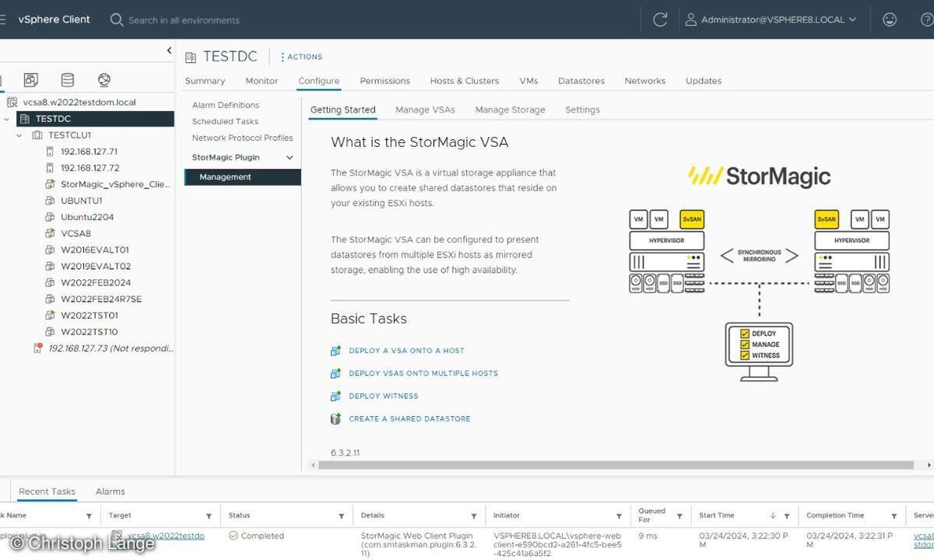The width and height of the screenshot is (934, 560).
Task: Click the TESTDC datacenter header icon
Action: coord(191,57)
